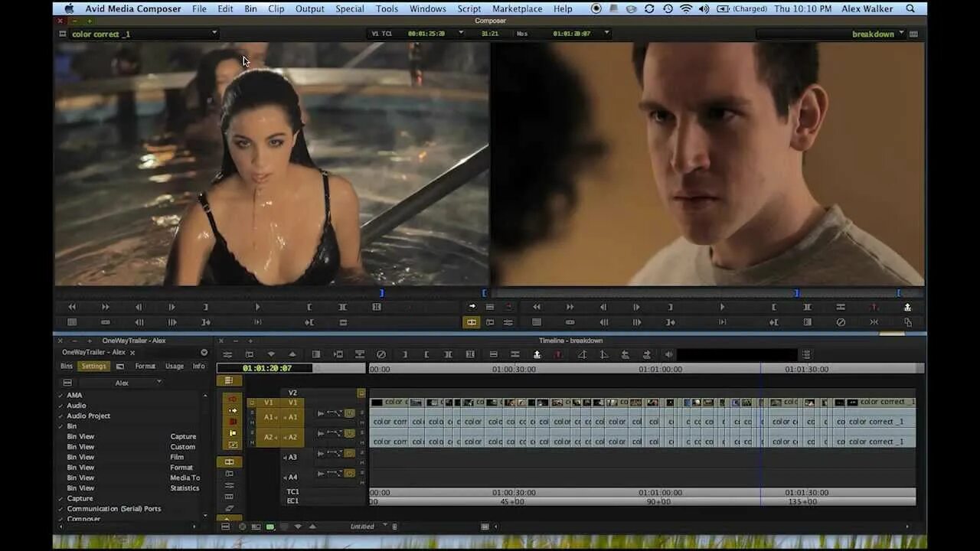The height and width of the screenshot is (551, 980).
Task: Click the Remove Effect icon in timeline toolbar
Action: tap(381, 354)
